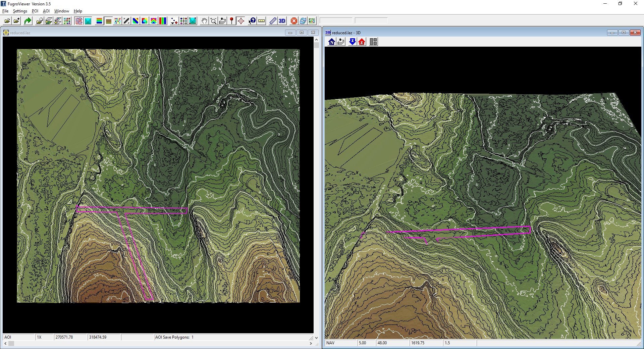Click the panel layout icon in 3D window
The image size is (644, 349).
click(x=373, y=42)
